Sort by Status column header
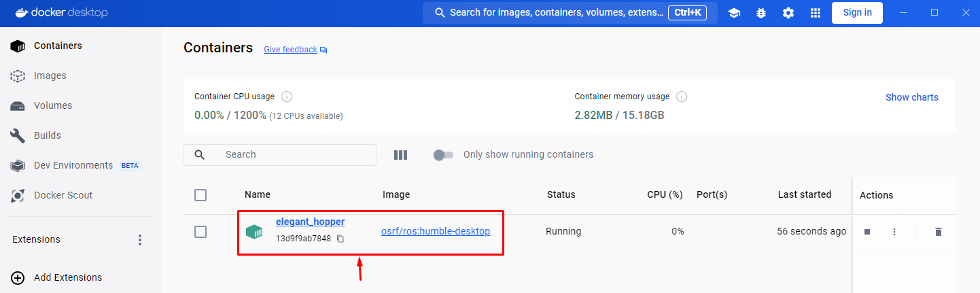Screen dimensions: 980x293 [561, 194]
